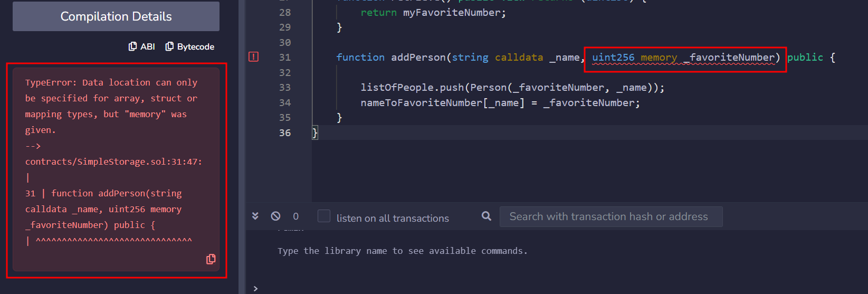The width and height of the screenshot is (868, 294).
Task: Click the magnifier search icon in terminal bar
Action: click(x=487, y=216)
